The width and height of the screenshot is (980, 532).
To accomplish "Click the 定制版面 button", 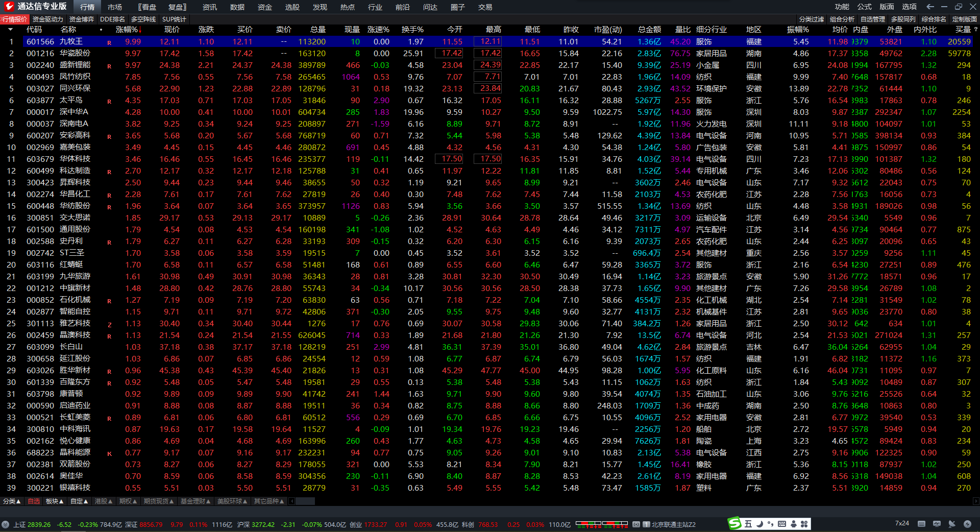I will [x=965, y=19].
